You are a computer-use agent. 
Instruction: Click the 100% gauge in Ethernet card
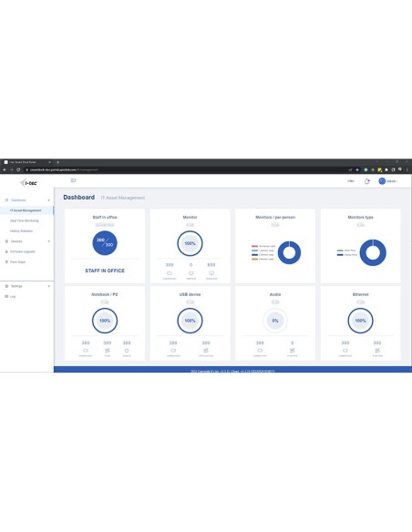[360, 321]
